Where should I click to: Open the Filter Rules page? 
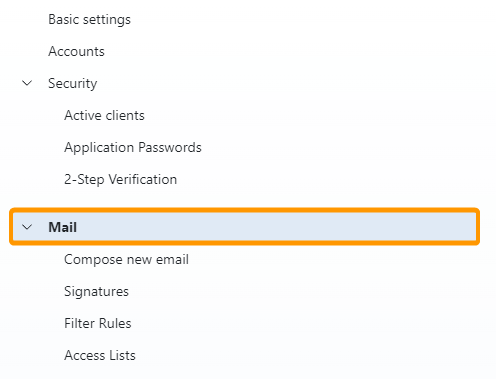(98, 323)
